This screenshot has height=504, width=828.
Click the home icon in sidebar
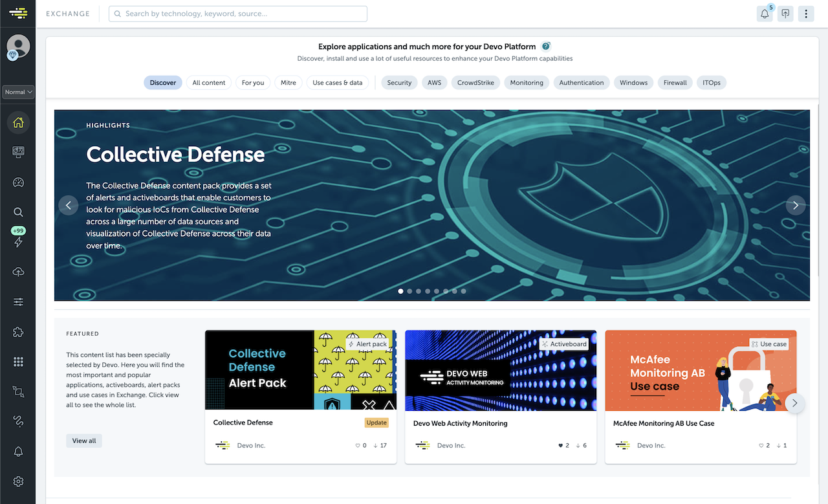(18, 122)
